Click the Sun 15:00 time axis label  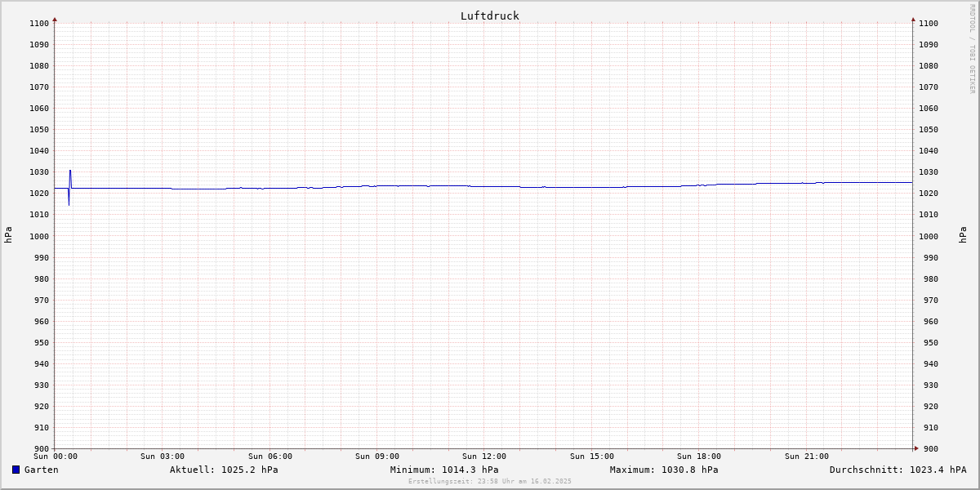[x=592, y=457]
